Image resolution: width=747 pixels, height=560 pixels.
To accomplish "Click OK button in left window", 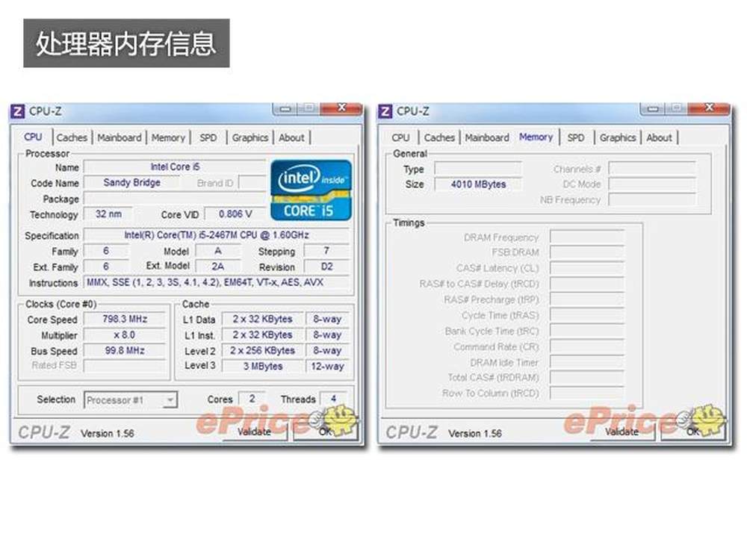I will [326, 432].
